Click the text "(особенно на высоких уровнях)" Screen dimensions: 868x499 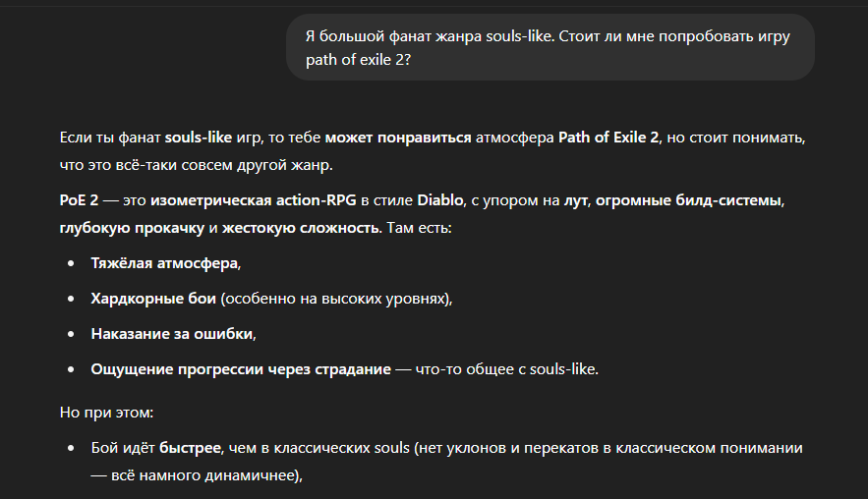click(334, 299)
